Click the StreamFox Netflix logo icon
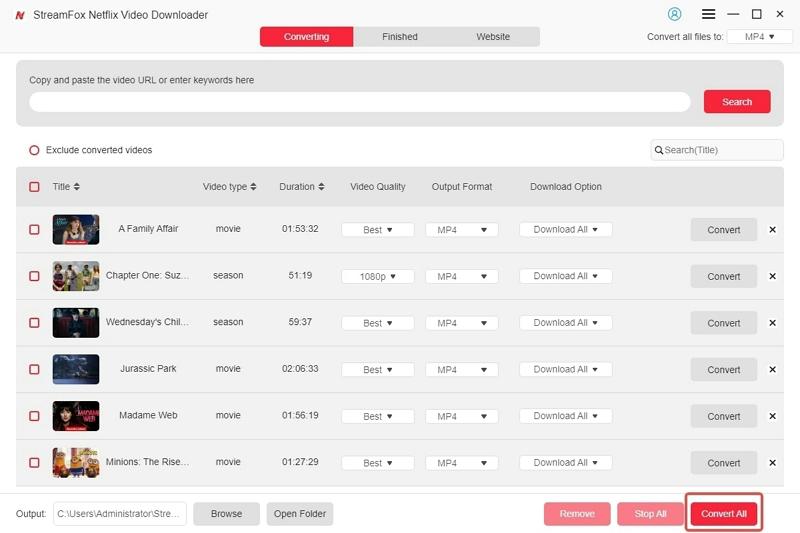 20,15
